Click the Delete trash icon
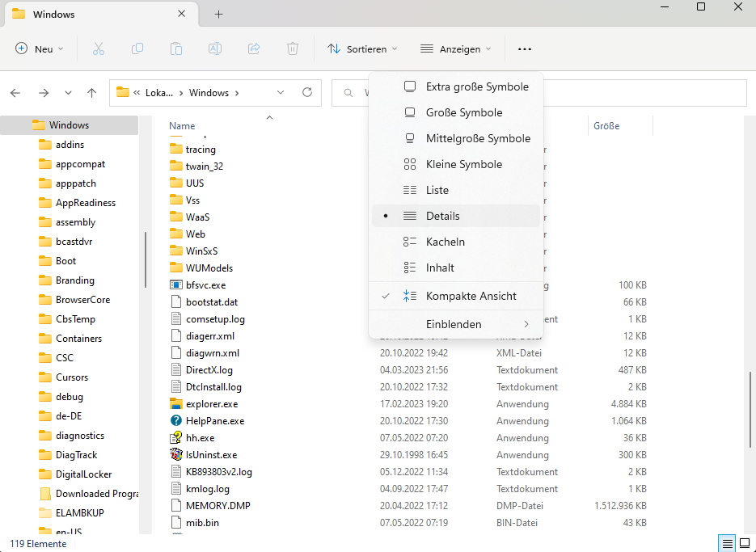Screen dimensions: 756x552 click(293, 48)
